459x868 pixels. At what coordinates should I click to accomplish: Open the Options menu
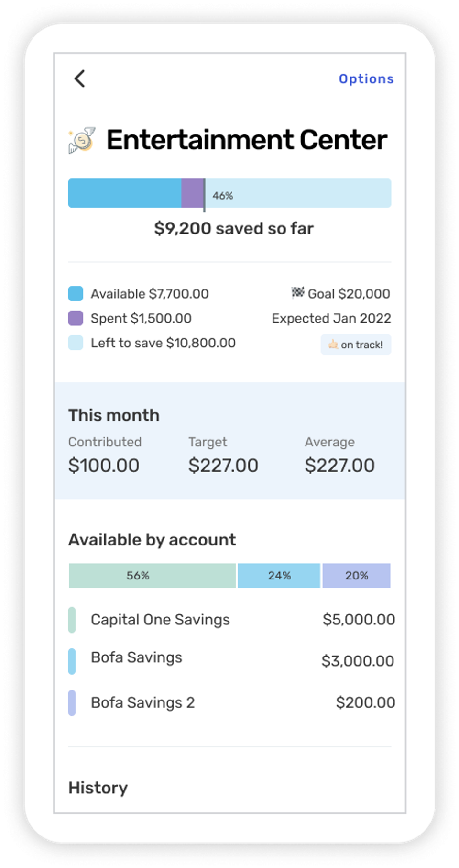[x=366, y=78]
